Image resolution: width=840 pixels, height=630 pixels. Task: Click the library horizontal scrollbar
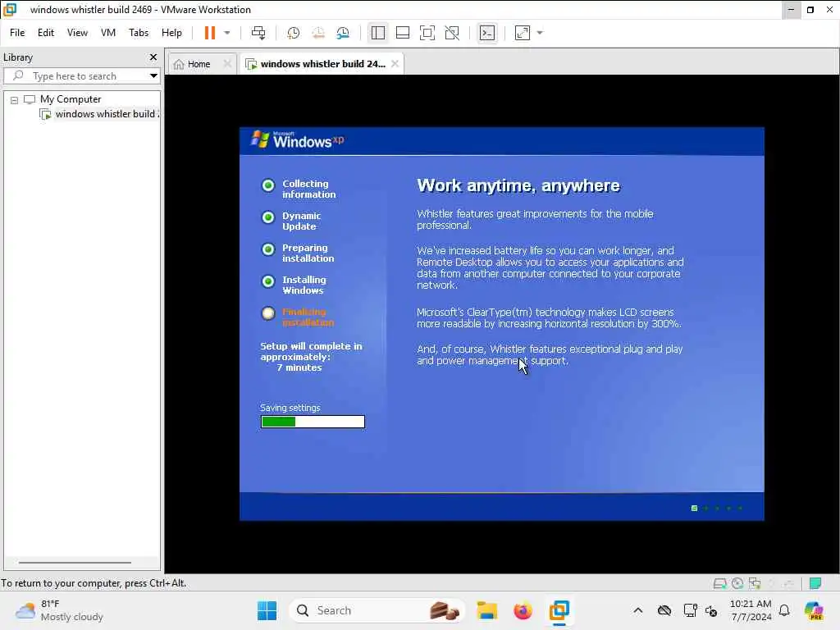pyautogui.click(x=75, y=563)
